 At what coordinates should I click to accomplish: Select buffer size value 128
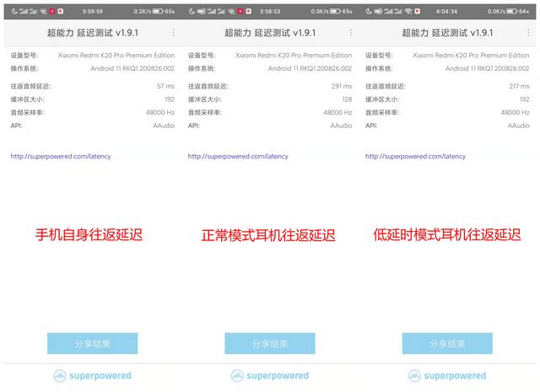pyautogui.click(x=347, y=99)
